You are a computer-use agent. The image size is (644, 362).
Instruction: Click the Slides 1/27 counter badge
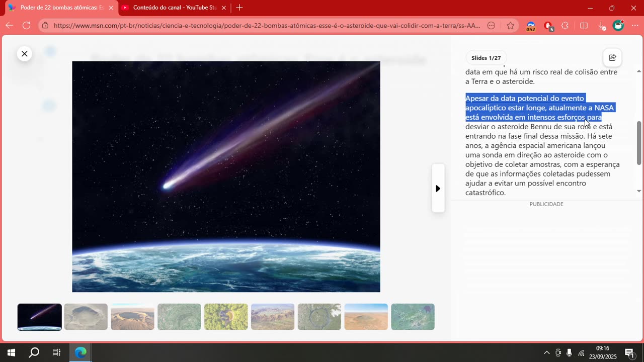(x=486, y=58)
